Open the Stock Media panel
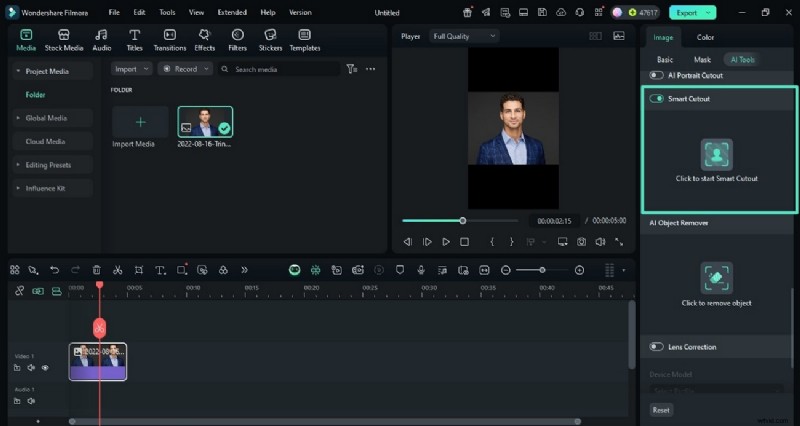The image size is (800, 426). (64, 40)
